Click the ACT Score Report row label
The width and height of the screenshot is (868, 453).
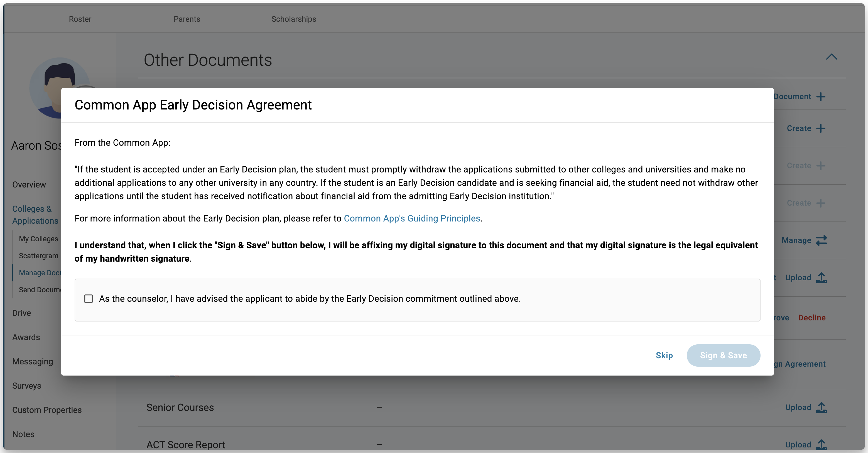[x=186, y=445]
